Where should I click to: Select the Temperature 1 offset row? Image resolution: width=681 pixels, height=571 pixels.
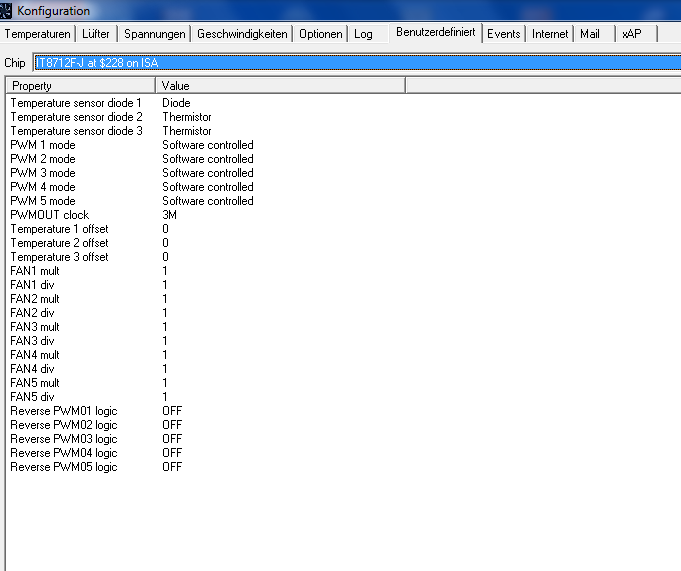[59, 229]
